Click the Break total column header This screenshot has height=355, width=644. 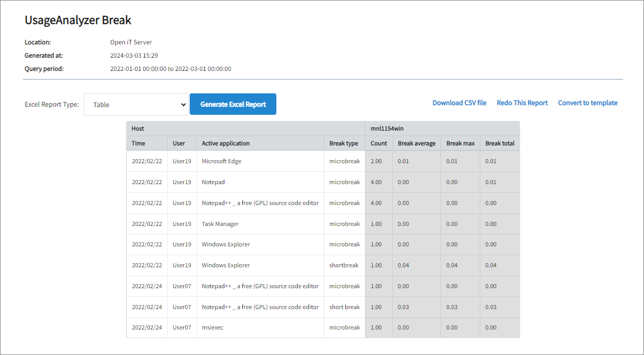[x=500, y=143]
